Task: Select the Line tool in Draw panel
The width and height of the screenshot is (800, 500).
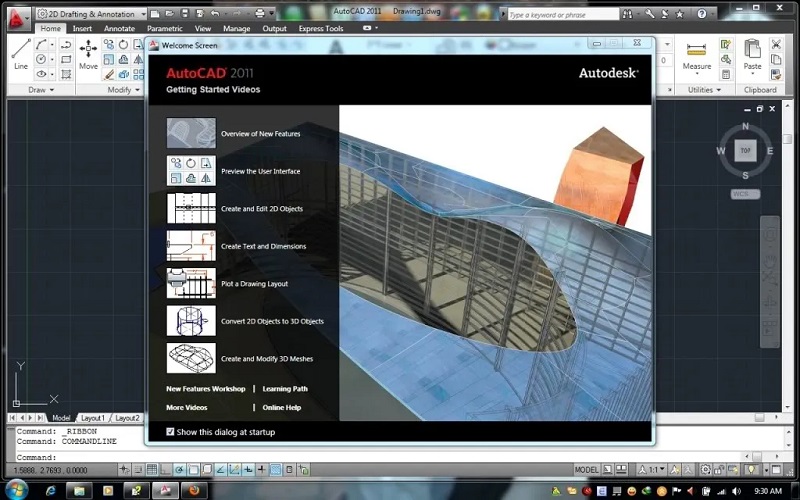Action: 21,54
